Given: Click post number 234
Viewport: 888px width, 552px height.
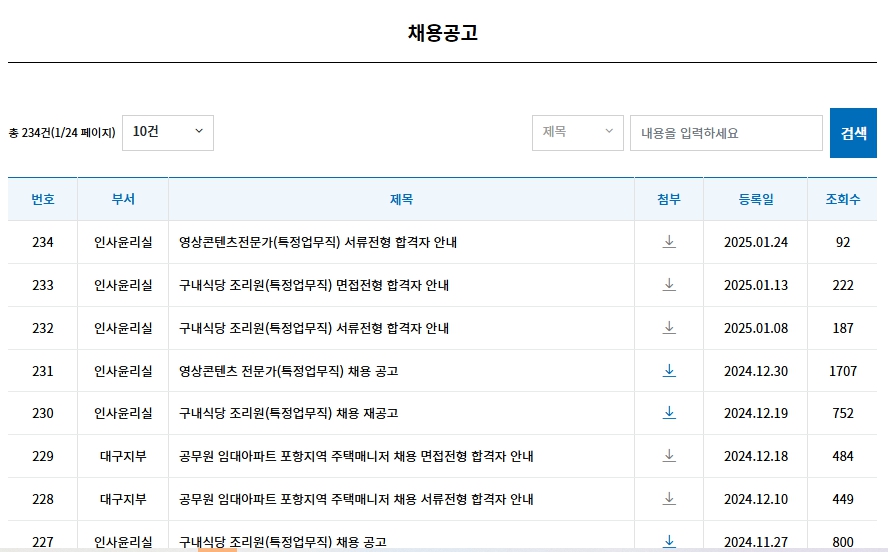Looking at the screenshot, I should (x=42, y=242).
